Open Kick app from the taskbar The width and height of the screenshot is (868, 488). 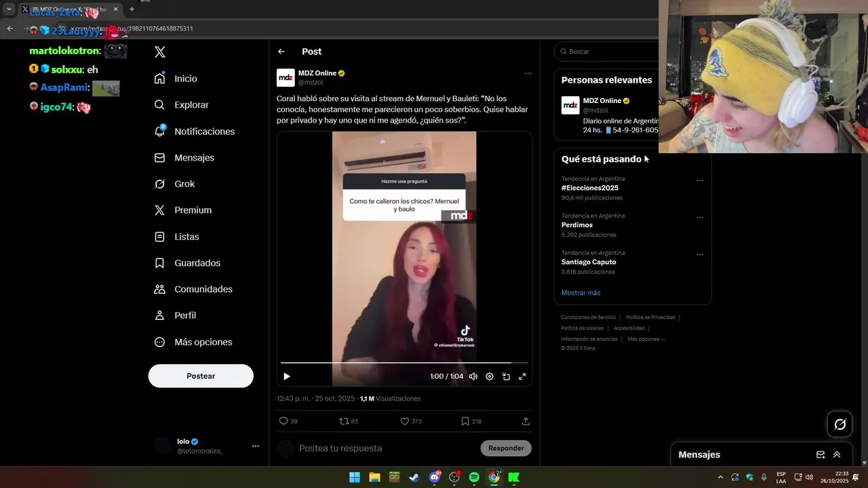pyautogui.click(x=514, y=477)
